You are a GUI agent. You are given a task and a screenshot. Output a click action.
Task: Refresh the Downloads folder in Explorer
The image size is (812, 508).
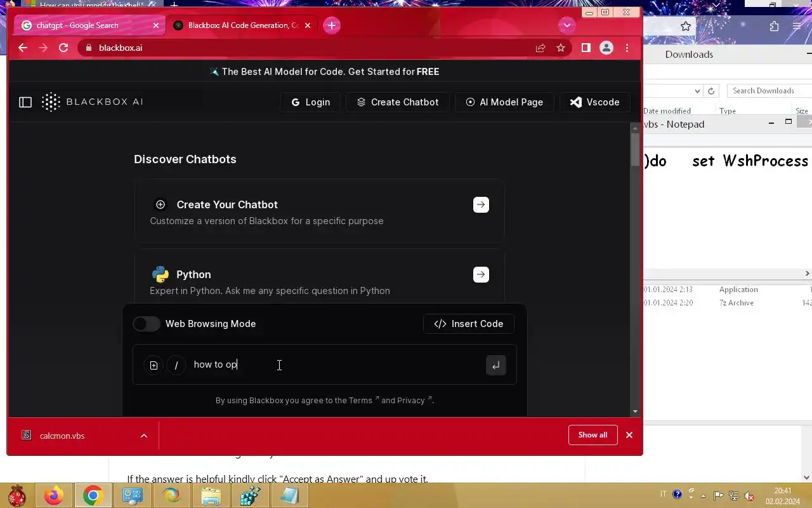pyautogui.click(x=711, y=91)
